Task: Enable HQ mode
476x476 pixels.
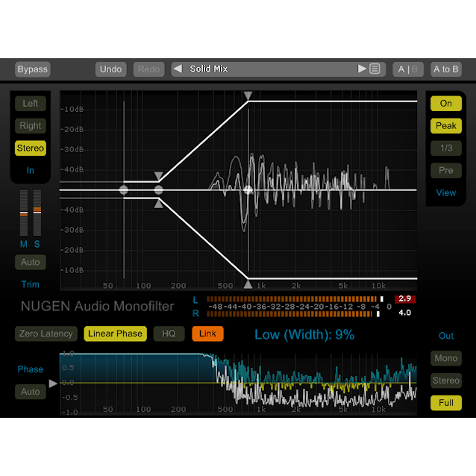Action: click(x=169, y=333)
